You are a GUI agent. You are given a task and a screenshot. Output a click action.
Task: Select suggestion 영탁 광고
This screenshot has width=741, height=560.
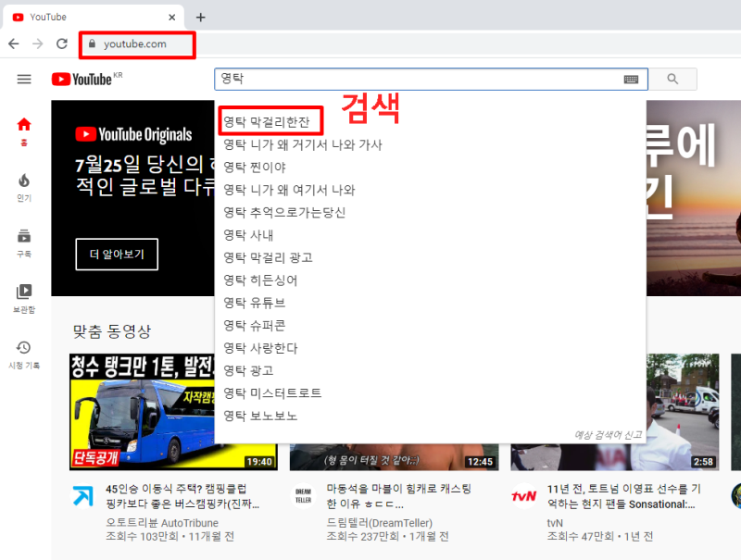tap(248, 370)
